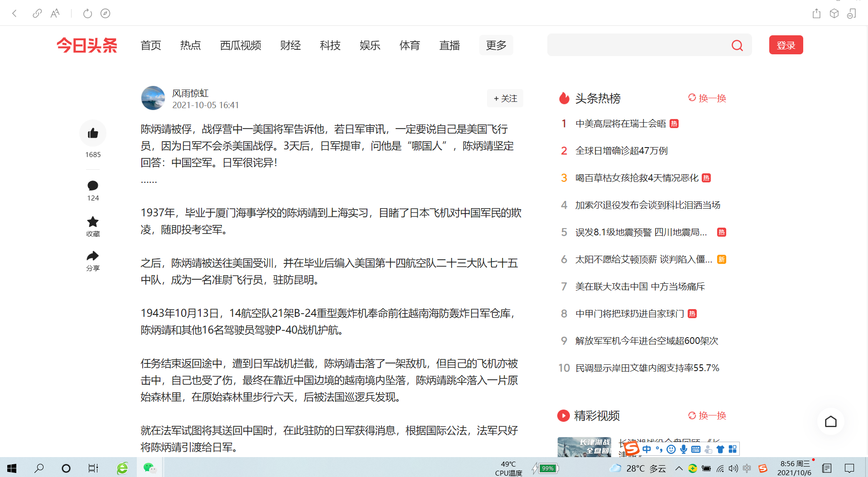
Task: Open hot item 中美高层将在瑞士会晤
Action: click(621, 124)
